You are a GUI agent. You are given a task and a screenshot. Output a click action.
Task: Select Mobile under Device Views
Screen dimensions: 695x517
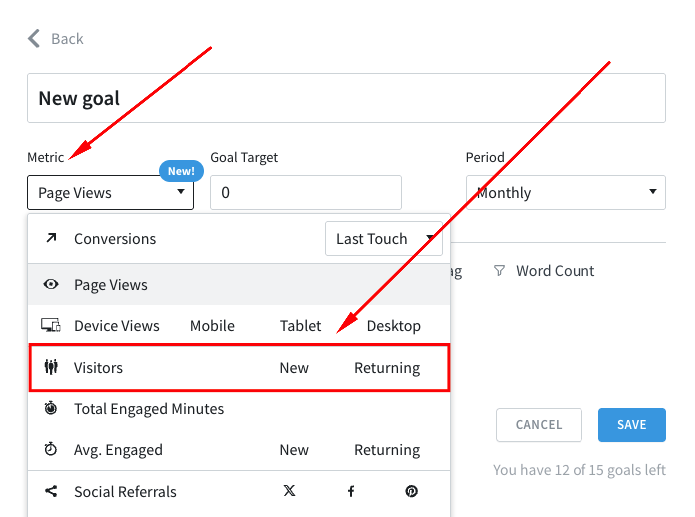click(x=212, y=326)
